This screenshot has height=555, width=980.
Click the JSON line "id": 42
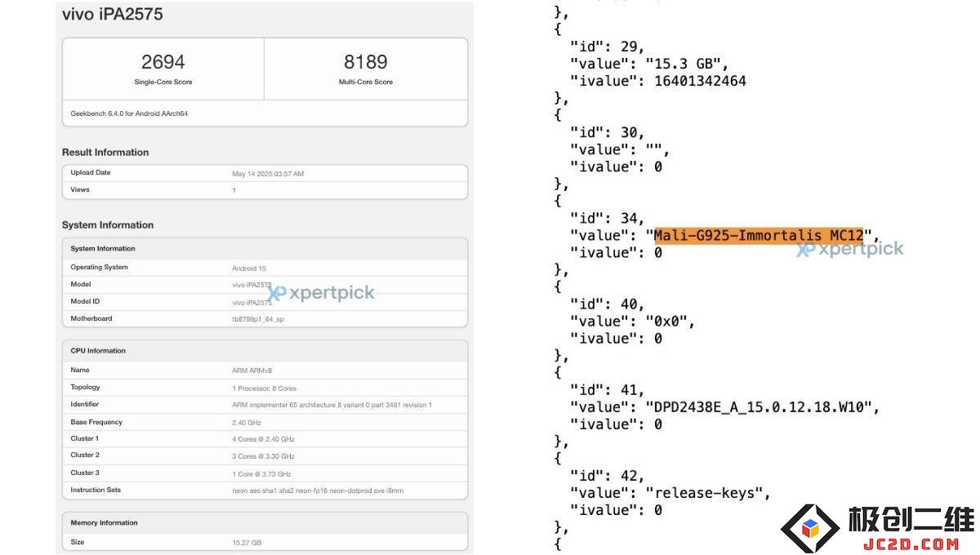tap(608, 476)
